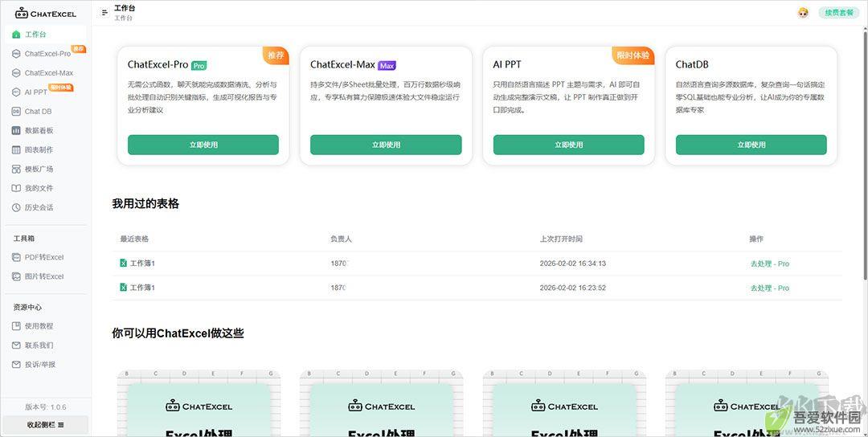The width and height of the screenshot is (868, 437).
Task: Click the Excel file icon for the 16:34:13 row
Action: [124, 263]
